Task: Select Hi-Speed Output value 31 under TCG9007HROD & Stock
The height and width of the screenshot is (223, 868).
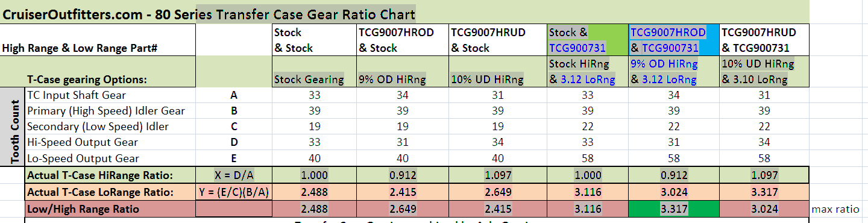Action: pyautogui.click(x=403, y=142)
